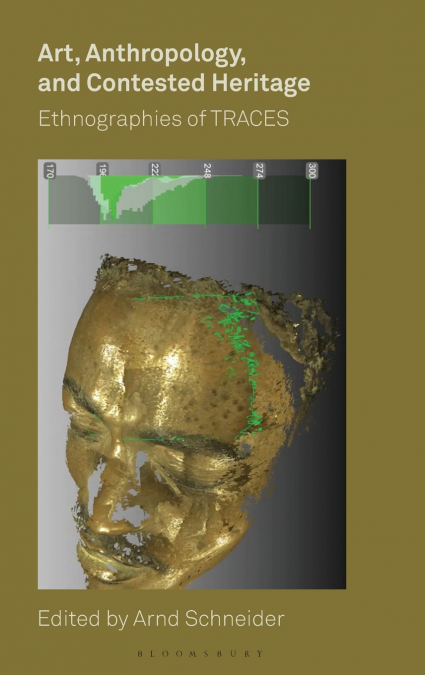Select the 300 marker at histogram end
Image resolution: width=425 pixels, height=675 pixels.
pyautogui.click(x=313, y=170)
